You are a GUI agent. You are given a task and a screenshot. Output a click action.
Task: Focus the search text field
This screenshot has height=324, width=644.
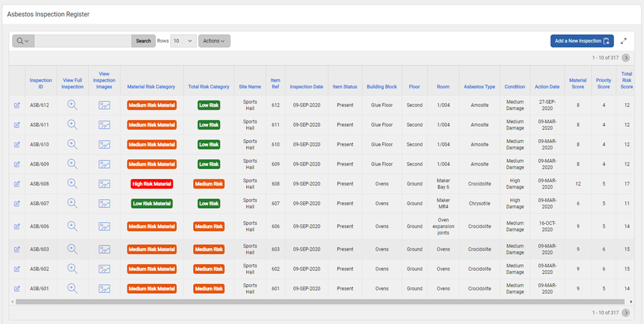(x=82, y=41)
